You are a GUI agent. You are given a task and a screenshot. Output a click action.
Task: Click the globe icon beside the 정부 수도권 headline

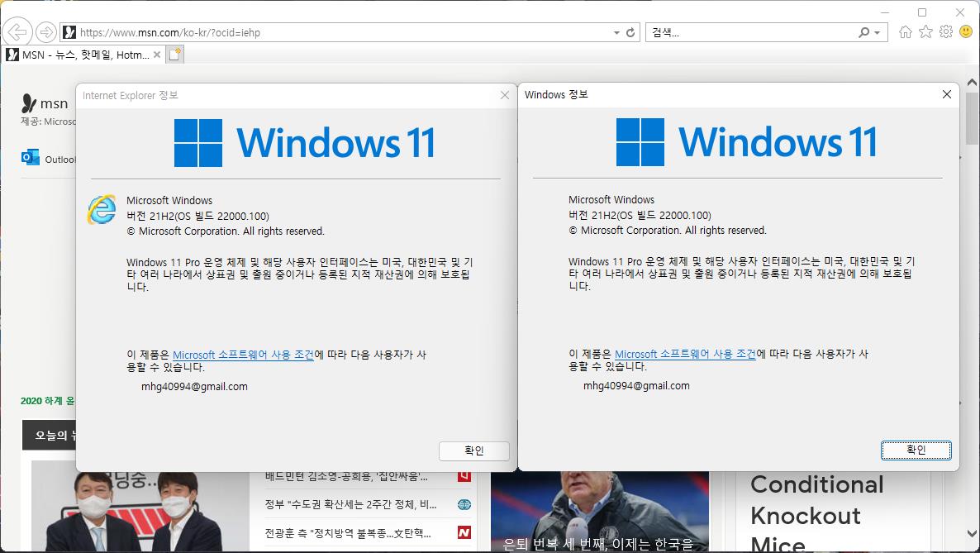[x=464, y=505]
